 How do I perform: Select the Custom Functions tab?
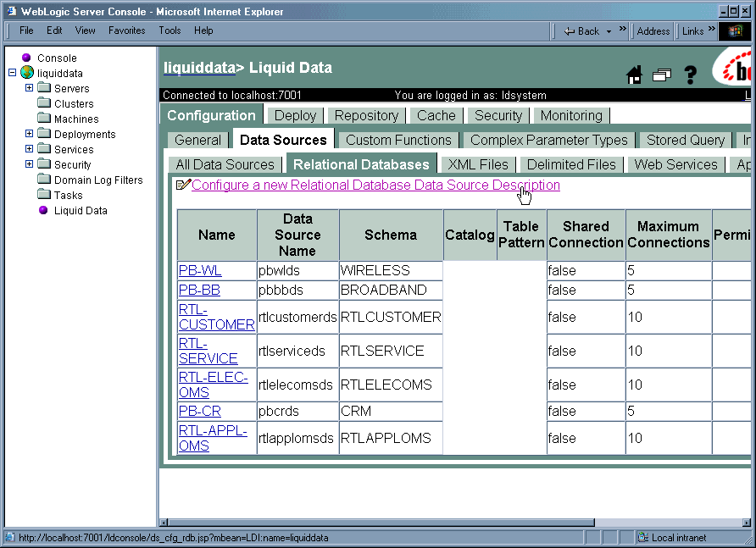coord(398,141)
